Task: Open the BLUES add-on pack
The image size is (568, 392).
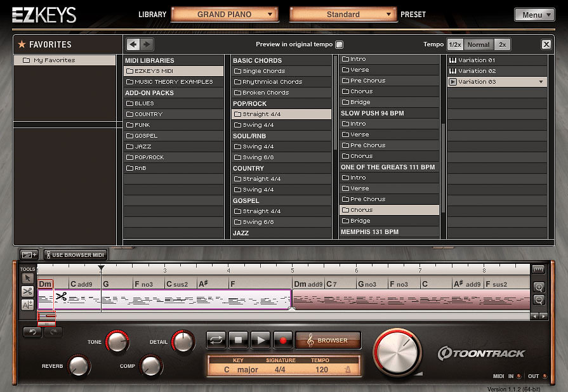Action: click(173, 103)
